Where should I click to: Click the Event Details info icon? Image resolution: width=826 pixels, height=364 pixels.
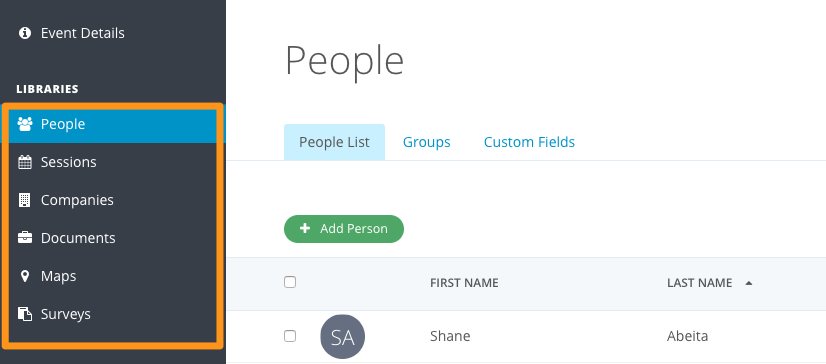point(25,33)
